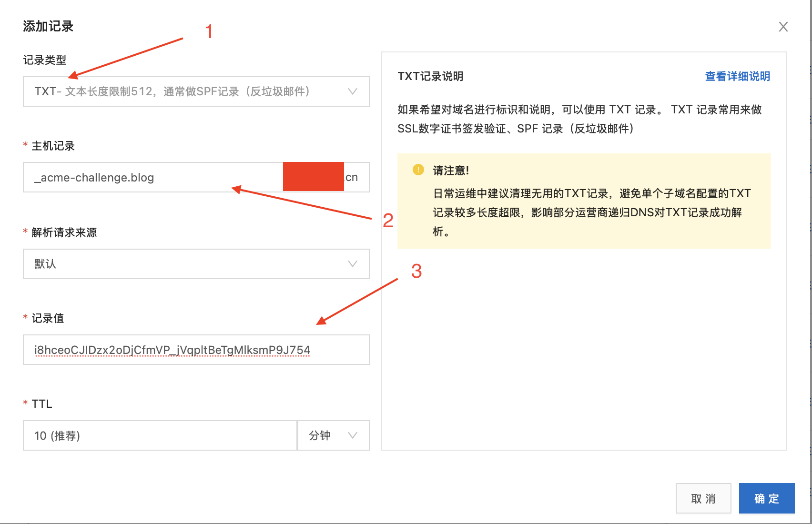Click the TTL value field showing 10 (推荐)
The image size is (812, 524).
(160, 435)
